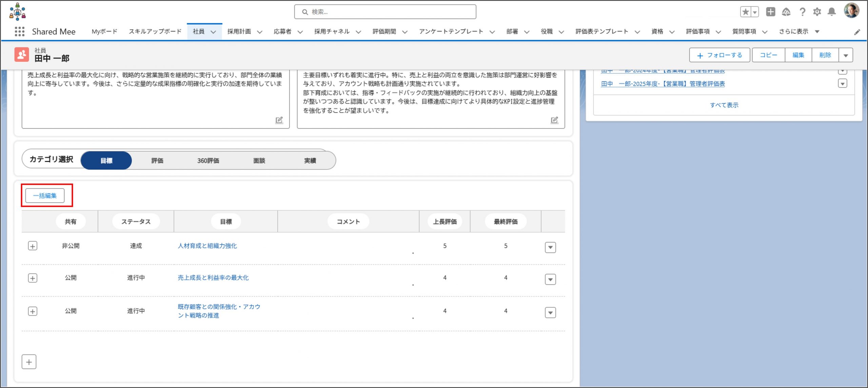
Task: Click the pencil icon to edit navigation bar
Action: coord(857,32)
